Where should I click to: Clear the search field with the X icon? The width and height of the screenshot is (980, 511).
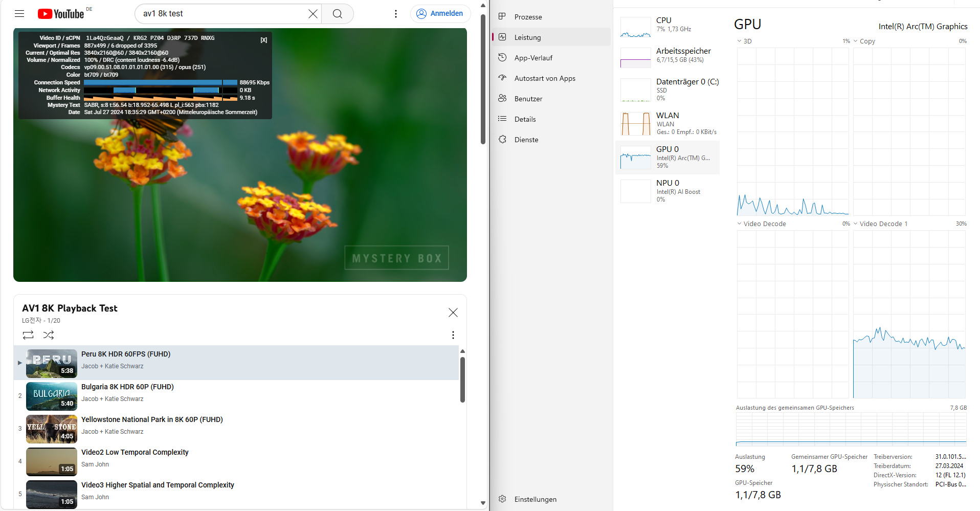313,14
